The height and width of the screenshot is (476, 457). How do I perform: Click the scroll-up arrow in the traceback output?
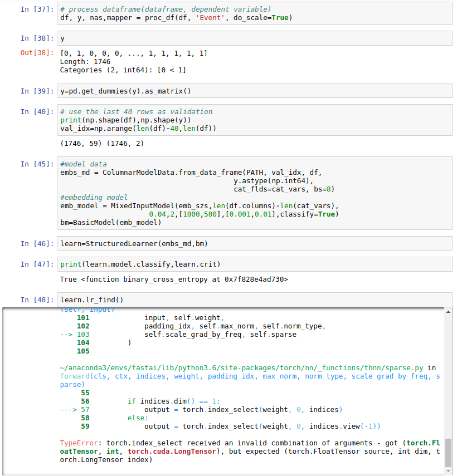pos(449,312)
